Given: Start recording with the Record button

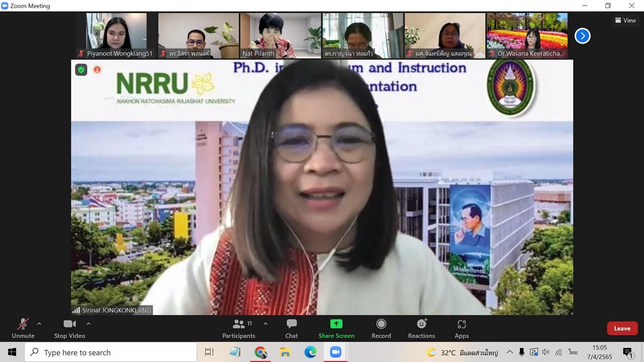Looking at the screenshot, I should [381, 328].
